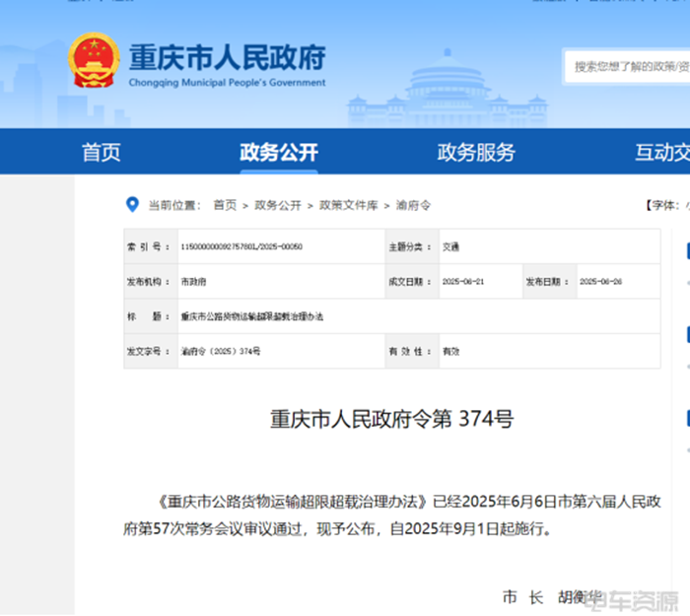Open the 首页 navigation tab

(101, 152)
